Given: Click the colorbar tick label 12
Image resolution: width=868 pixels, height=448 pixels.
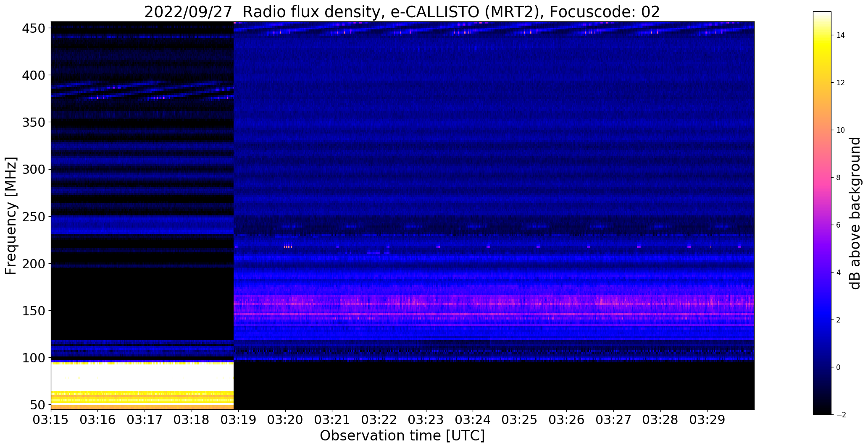Looking at the screenshot, I should (841, 83).
